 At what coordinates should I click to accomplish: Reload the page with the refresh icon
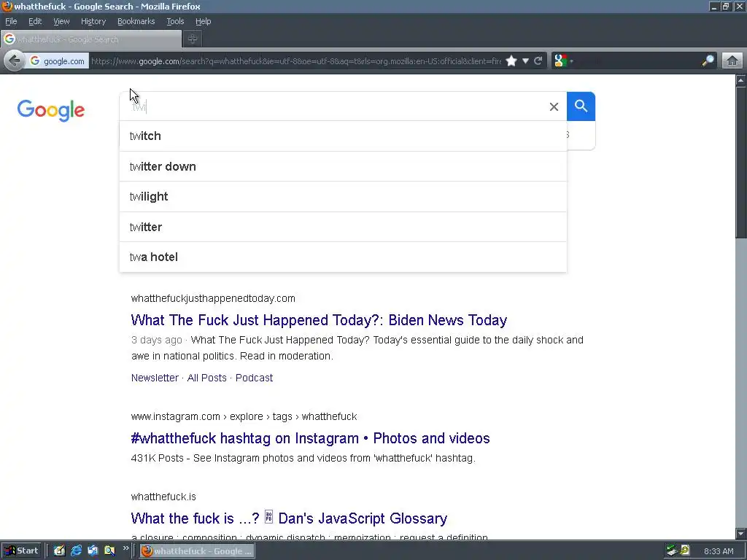(x=538, y=61)
